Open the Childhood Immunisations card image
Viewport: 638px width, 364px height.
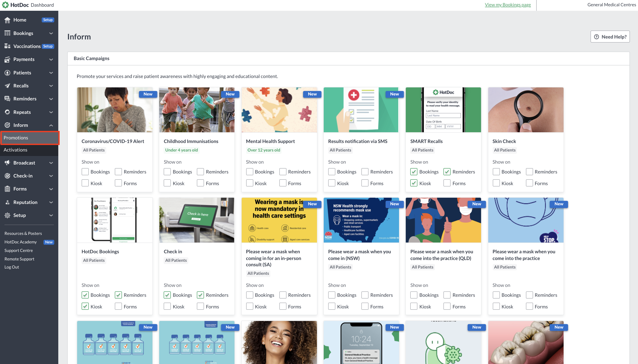point(197,110)
